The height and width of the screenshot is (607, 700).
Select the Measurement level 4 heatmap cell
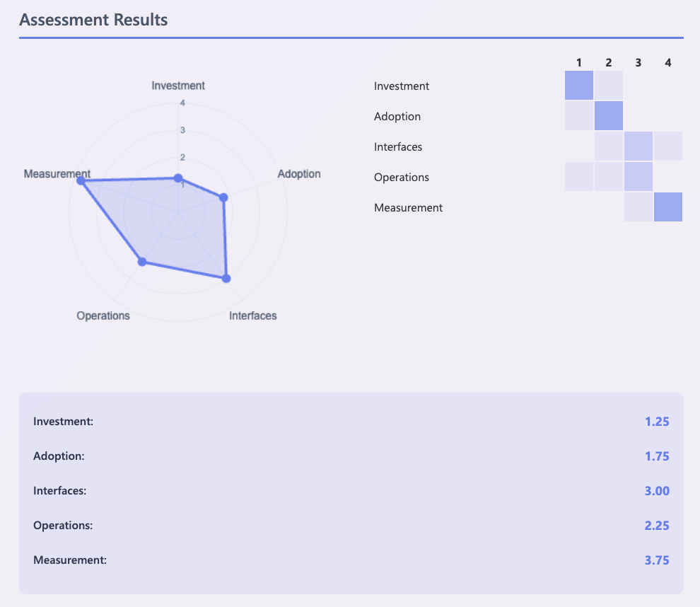pyautogui.click(x=668, y=207)
